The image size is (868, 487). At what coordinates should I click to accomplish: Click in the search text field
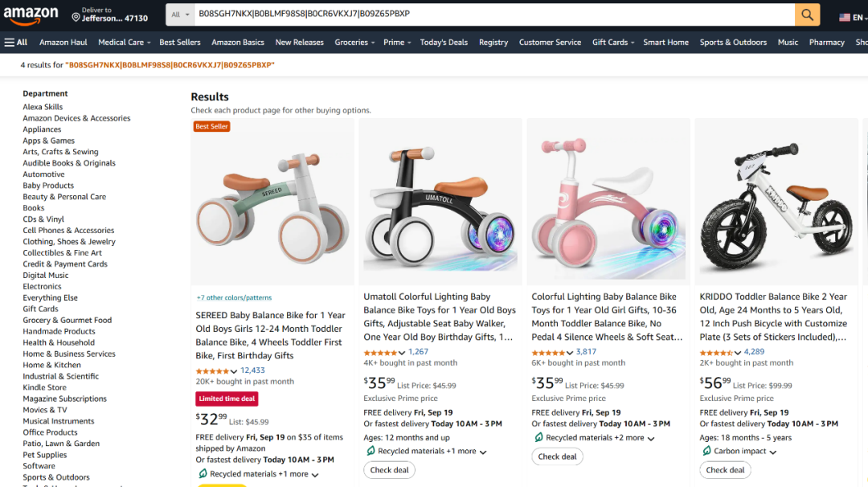494,15
